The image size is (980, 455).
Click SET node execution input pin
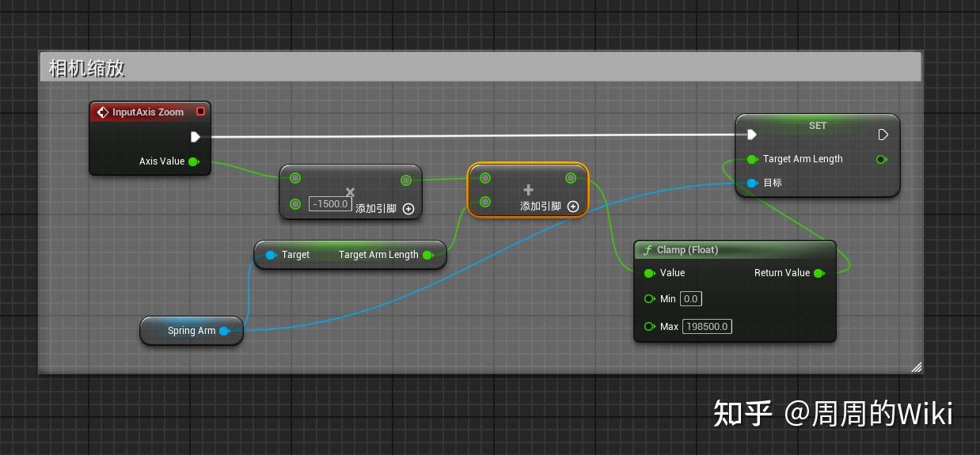click(751, 135)
